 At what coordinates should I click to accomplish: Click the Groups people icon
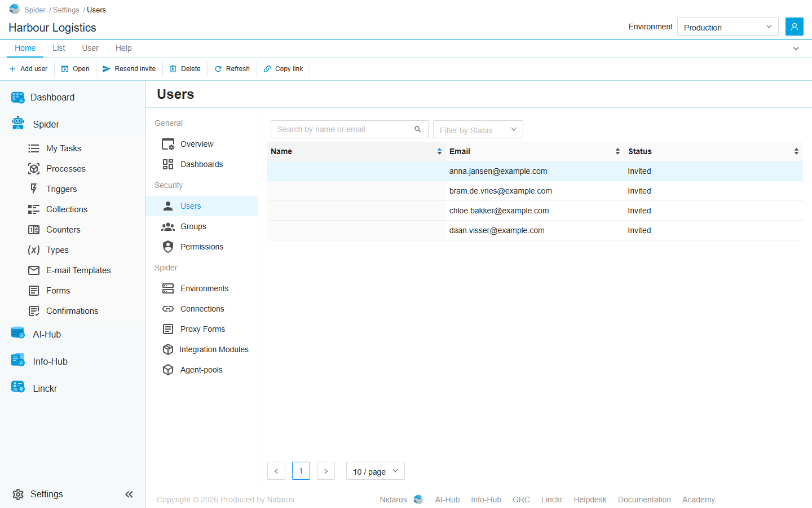click(168, 227)
